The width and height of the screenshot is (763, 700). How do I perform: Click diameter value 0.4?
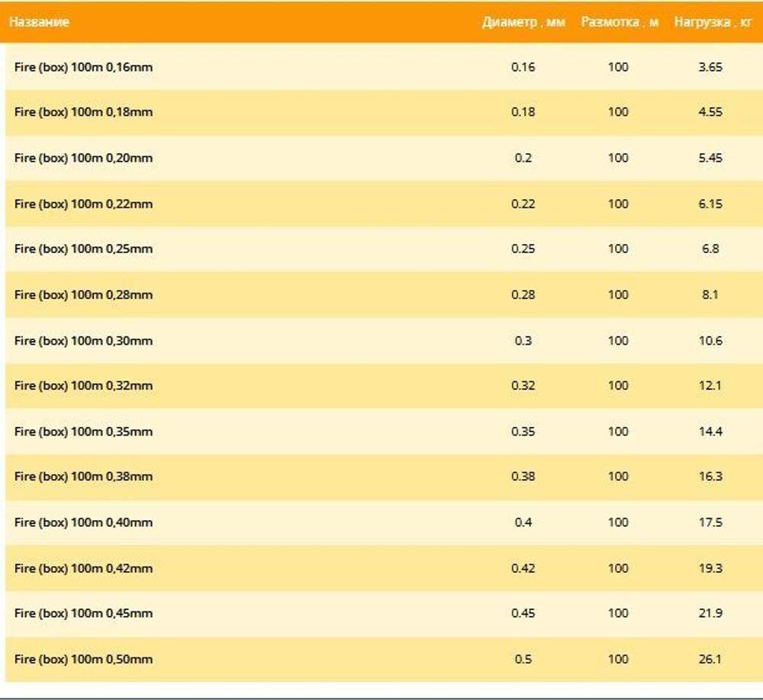[x=523, y=522]
